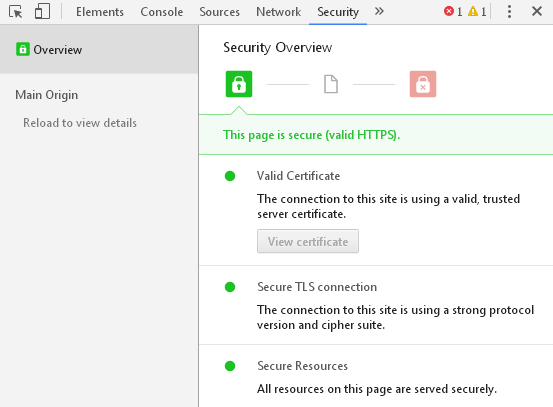The image size is (553, 407).
Task: Click the page document icon
Action: coord(331,84)
